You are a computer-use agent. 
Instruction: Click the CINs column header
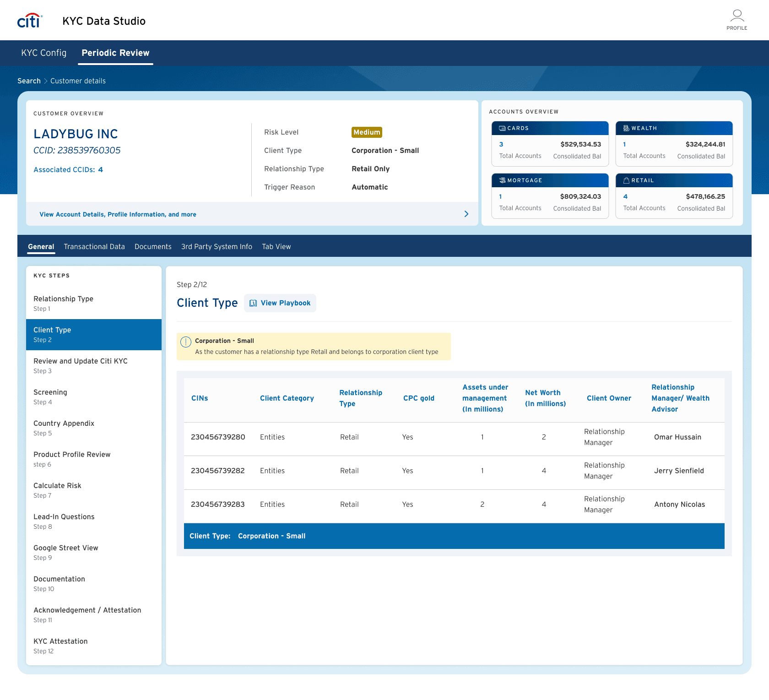[200, 398]
